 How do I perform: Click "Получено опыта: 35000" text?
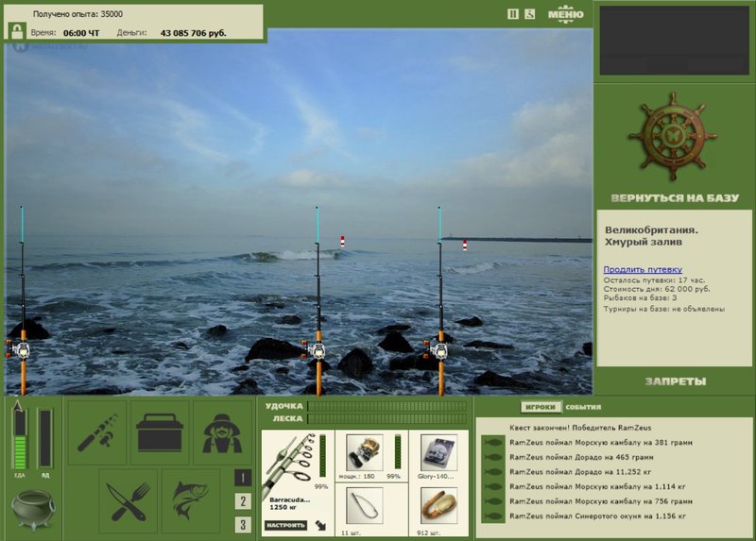click(77, 14)
